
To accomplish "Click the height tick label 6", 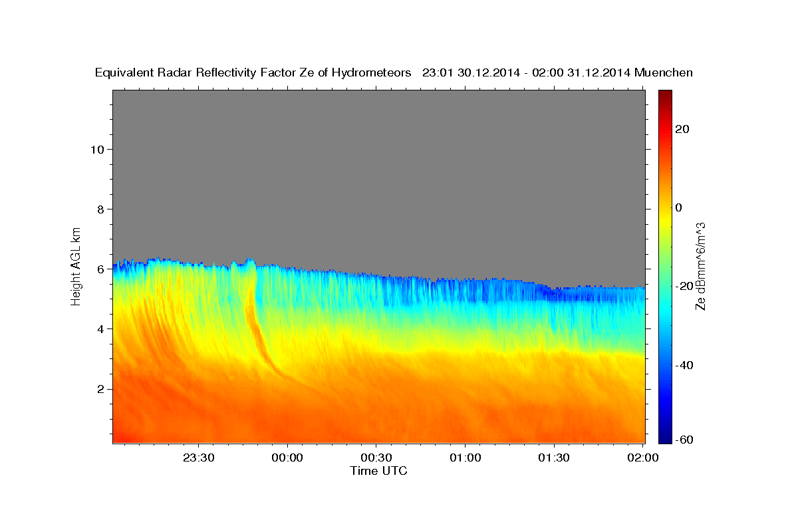I will click(x=100, y=269).
